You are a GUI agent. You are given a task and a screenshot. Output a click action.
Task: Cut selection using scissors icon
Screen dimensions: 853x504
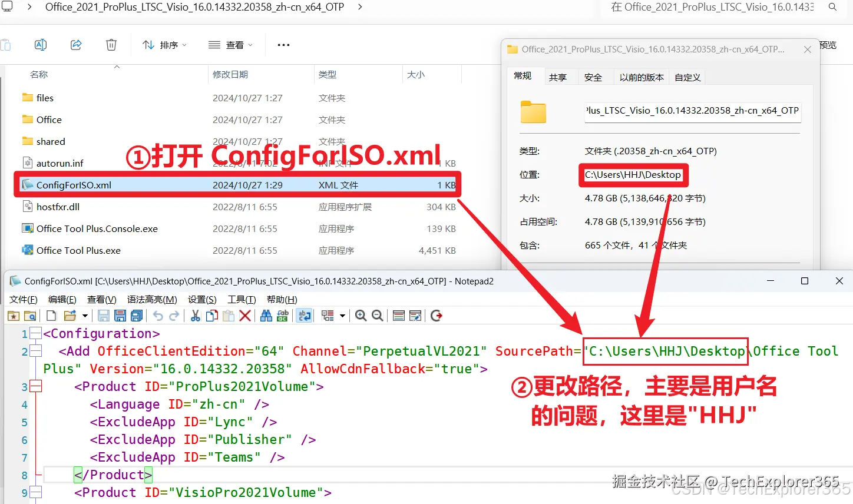coord(196,316)
